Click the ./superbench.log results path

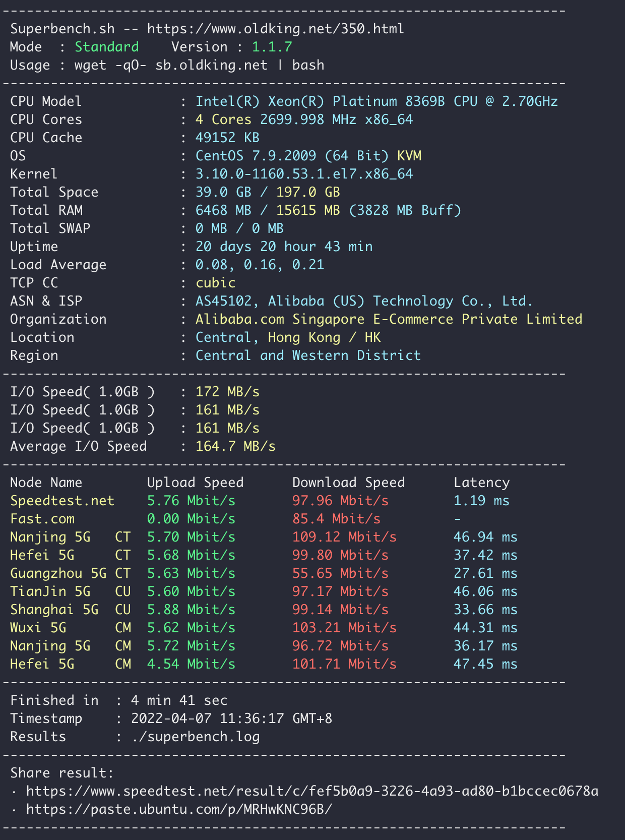click(x=195, y=737)
